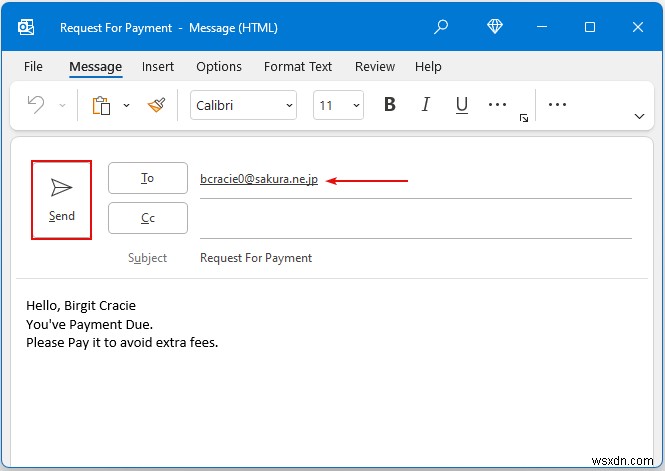The image size is (665, 471).
Task: Open the To recipients picker
Action: (x=148, y=178)
